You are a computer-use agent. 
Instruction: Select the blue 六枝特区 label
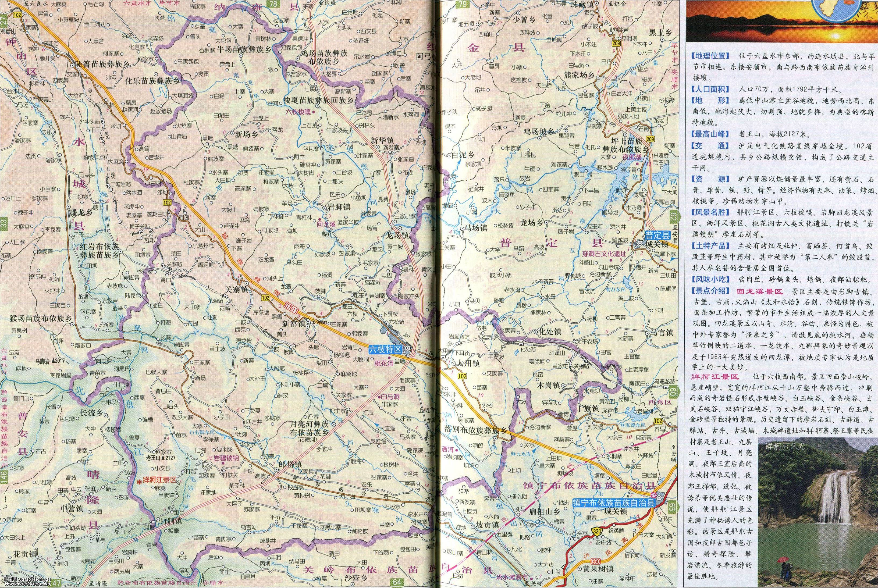point(385,350)
